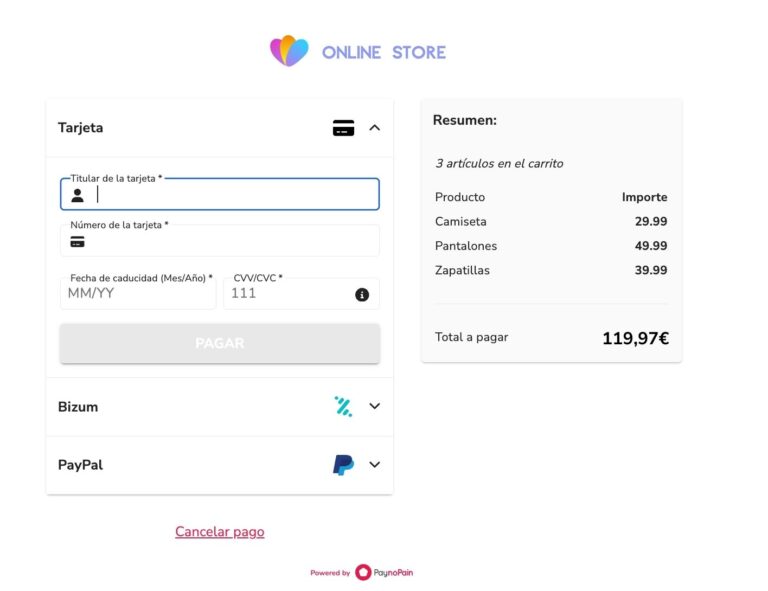Click the Bizum logo icon

click(343, 406)
